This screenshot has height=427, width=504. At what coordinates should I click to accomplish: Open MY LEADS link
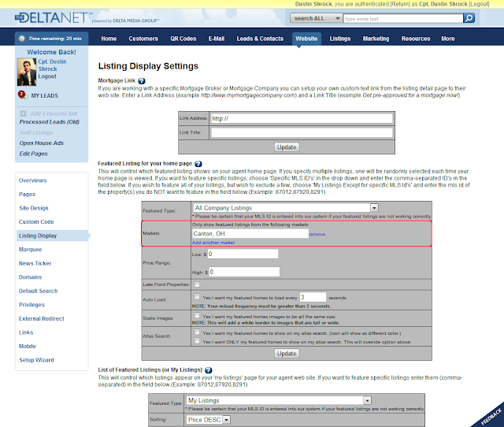pos(45,95)
